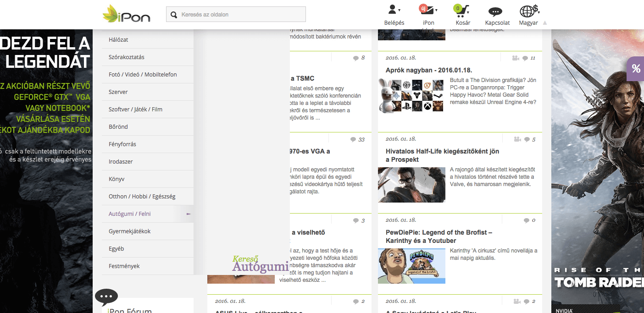Click the Butult a The Division summary text
The image size is (644, 313).
(493, 91)
